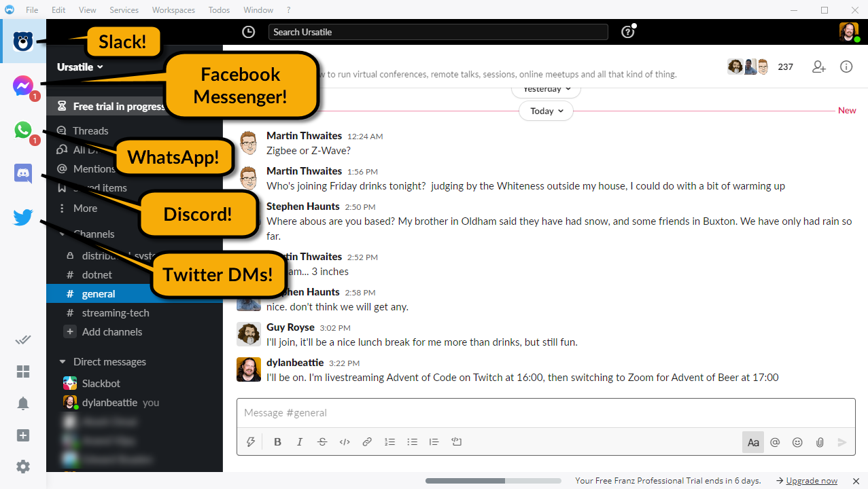Open the Services menu
Viewport: 868px width, 489px height.
(124, 10)
